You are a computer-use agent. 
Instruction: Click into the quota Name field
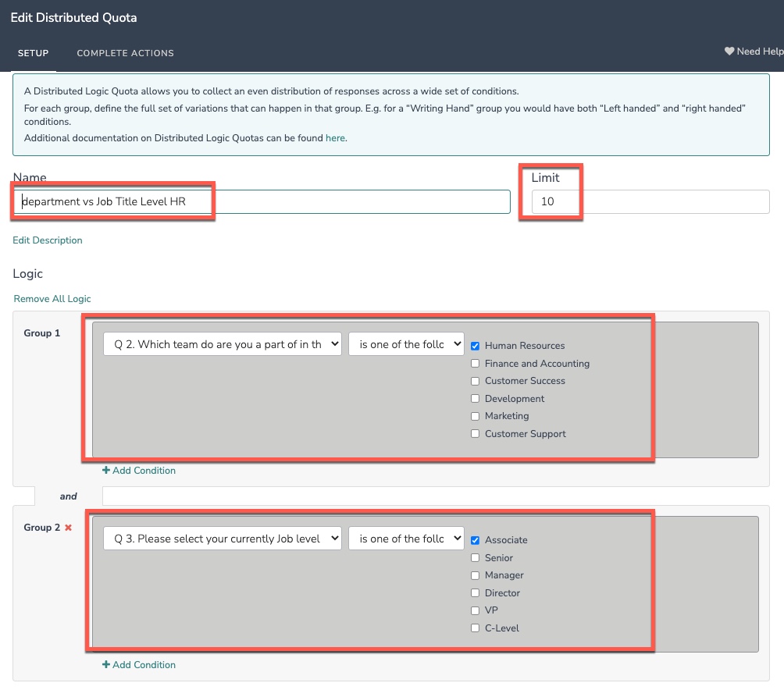pyautogui.click(x=262, y=202)
